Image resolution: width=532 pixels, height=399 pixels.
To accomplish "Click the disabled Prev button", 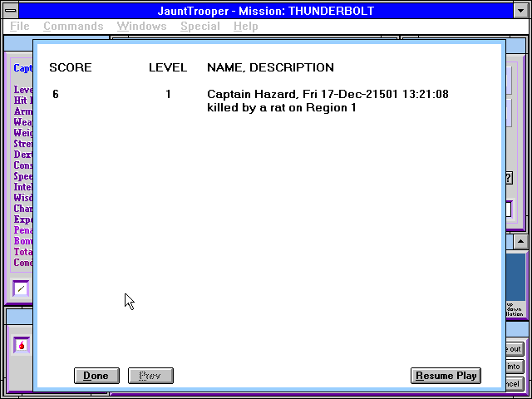I will (x=150, y=376).
